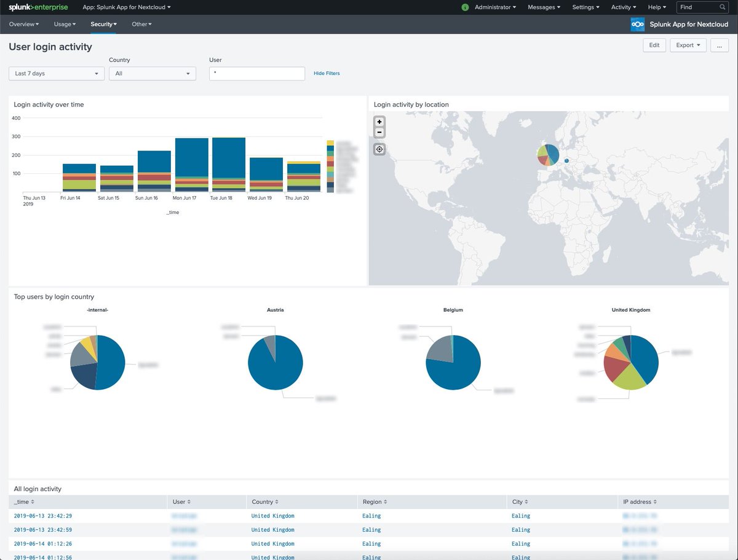Open the Export dropdown button

(x=688, y=45)
